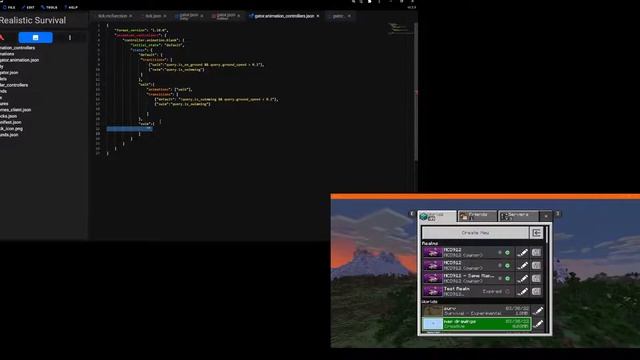The image size is (640, 360).
Task: Click the Create New world button
Action: [x=475, y=233]
